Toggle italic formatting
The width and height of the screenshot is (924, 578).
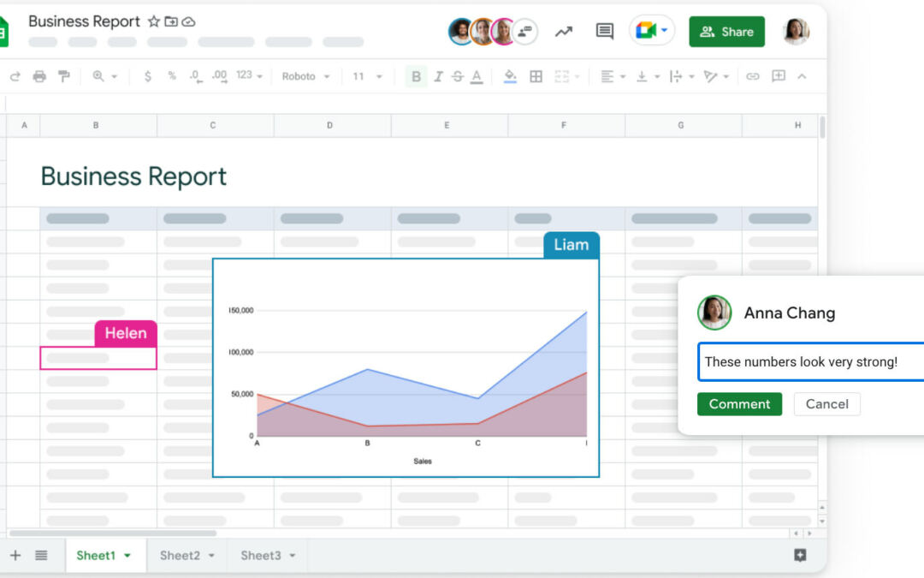coord(438,76)
